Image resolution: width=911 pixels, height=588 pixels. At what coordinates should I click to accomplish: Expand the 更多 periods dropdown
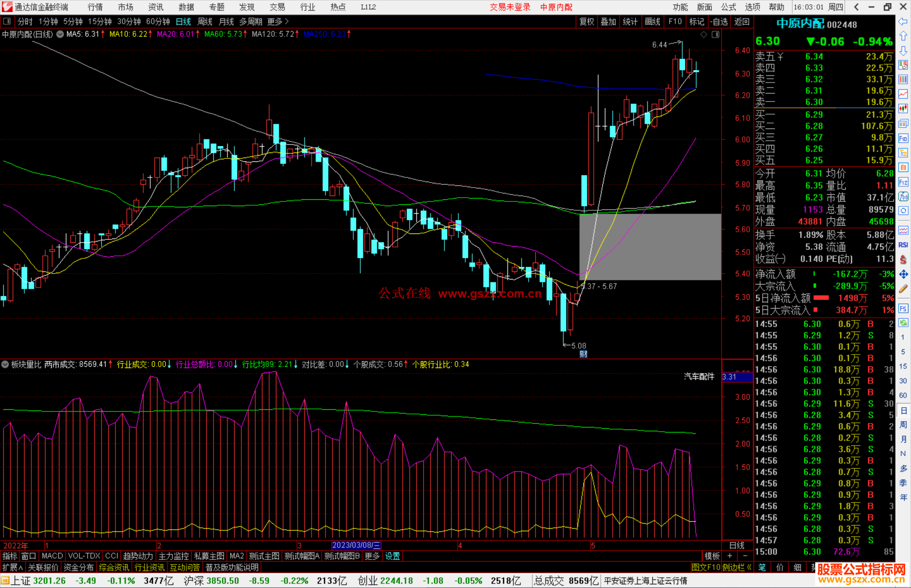point(278,21)
